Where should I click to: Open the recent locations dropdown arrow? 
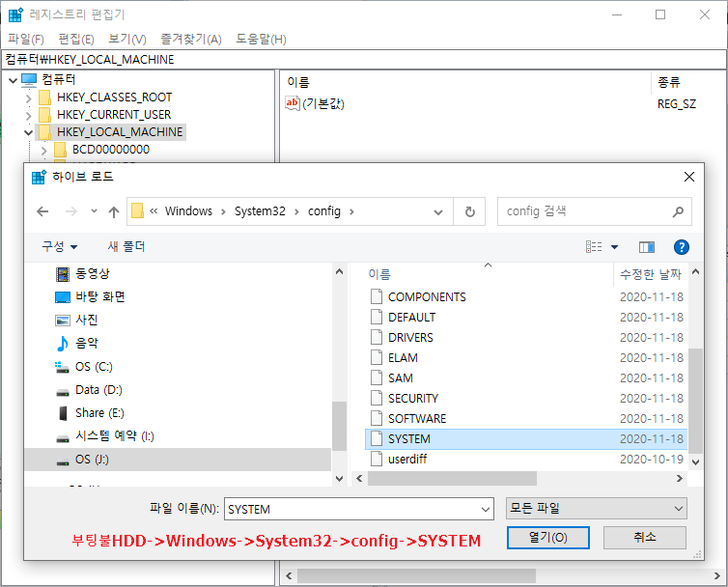(x=95, y=211)
